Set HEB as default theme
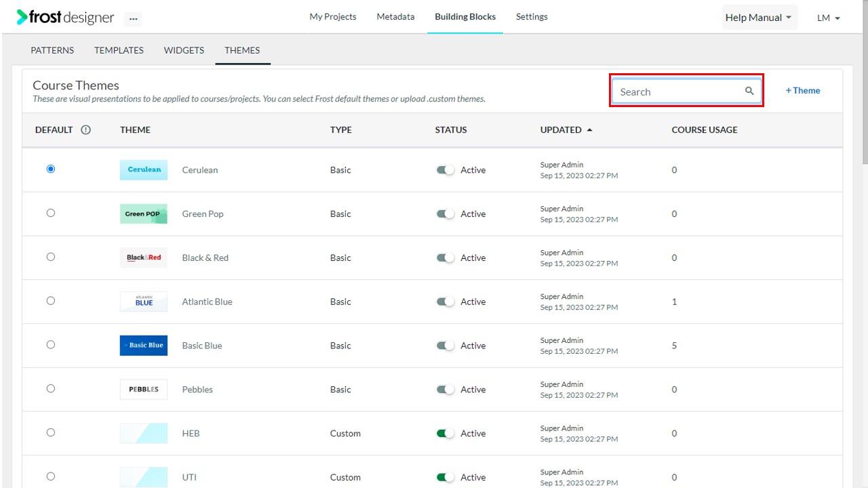 pyautogui.click(x=51, y=432)
